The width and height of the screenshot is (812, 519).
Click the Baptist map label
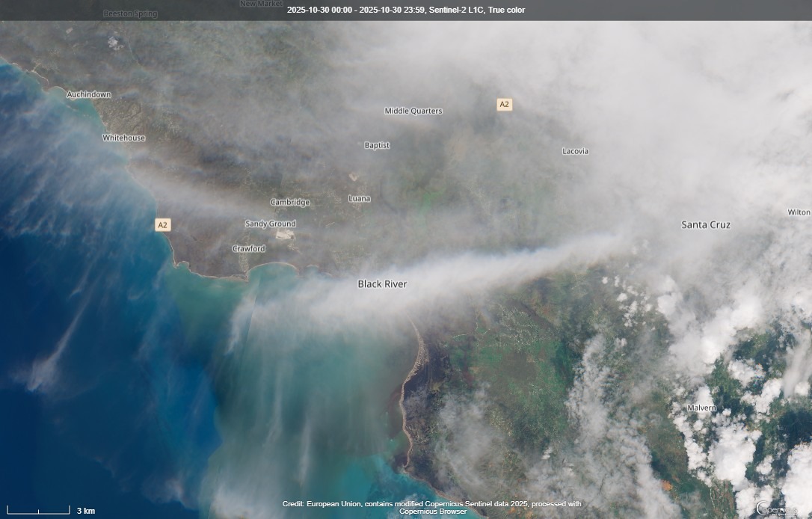pyautogui.click(x=377, y=144)
